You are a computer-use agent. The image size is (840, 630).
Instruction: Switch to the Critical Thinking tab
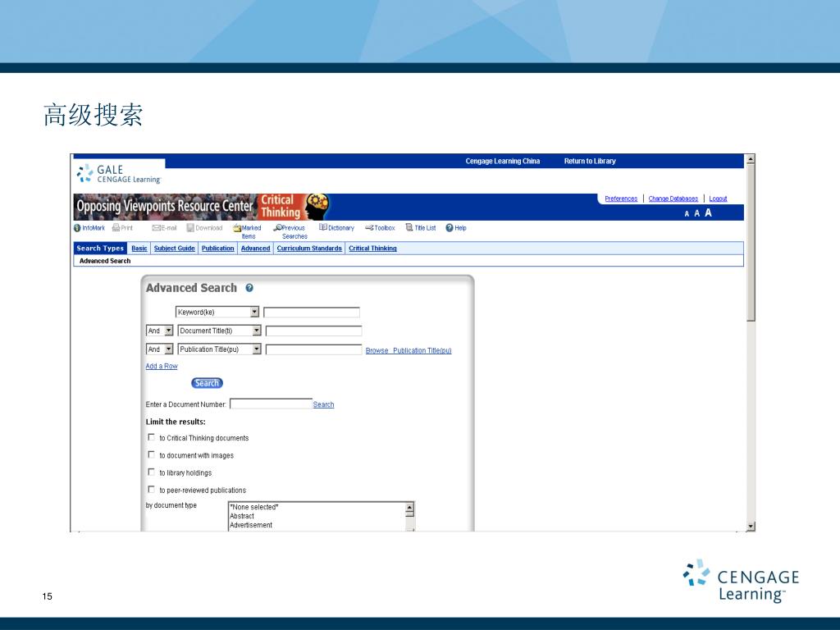pos(372,248)
